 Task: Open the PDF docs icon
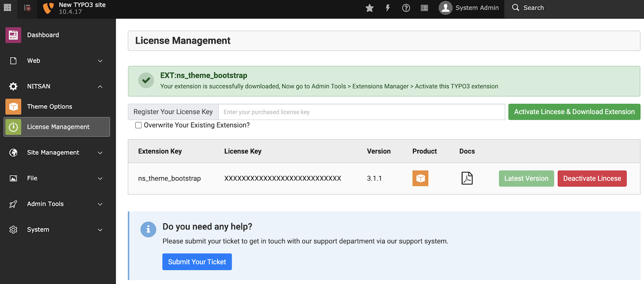tap(467, 178)
